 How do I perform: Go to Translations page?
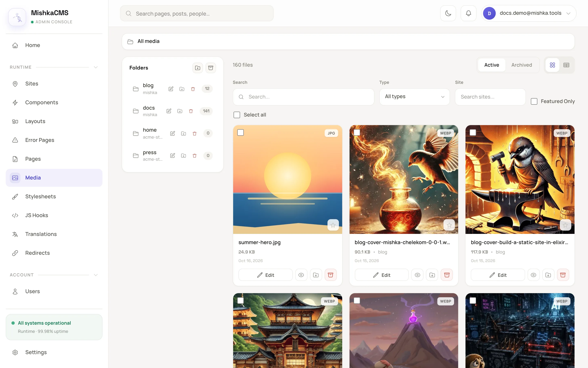[x=54, y=234]
